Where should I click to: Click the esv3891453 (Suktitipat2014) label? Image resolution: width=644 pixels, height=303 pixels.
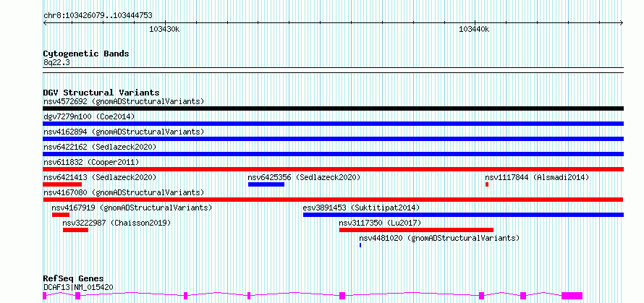[x=361, y=208]
